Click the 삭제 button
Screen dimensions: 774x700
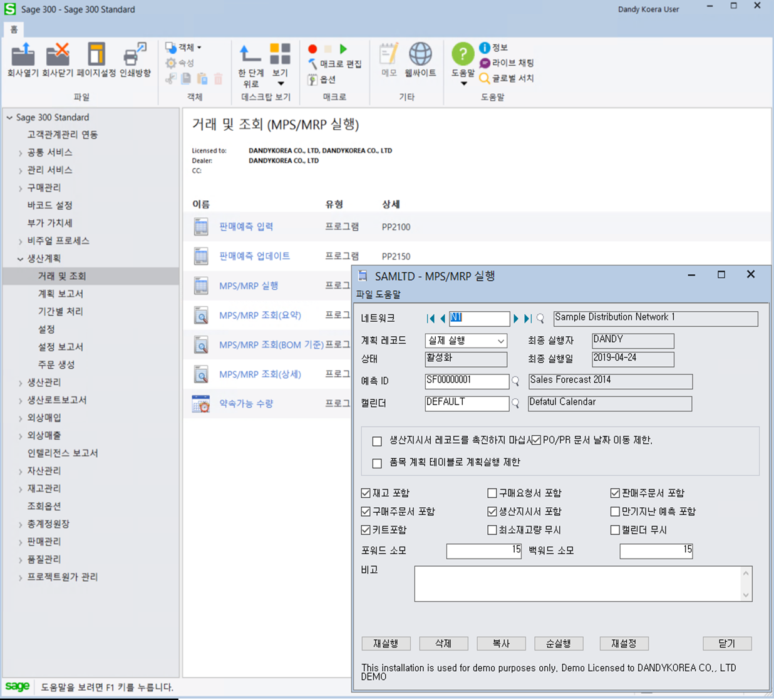coord(443,644)
